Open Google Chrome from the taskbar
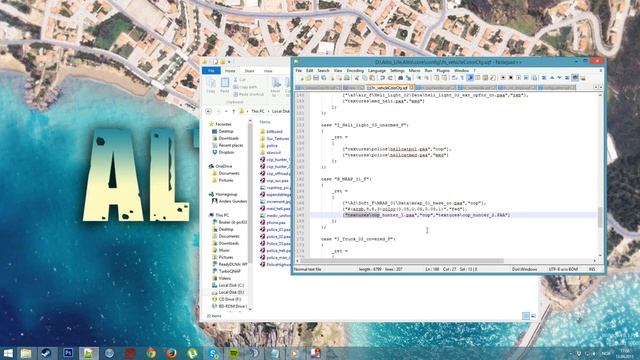 coord(151,353)
